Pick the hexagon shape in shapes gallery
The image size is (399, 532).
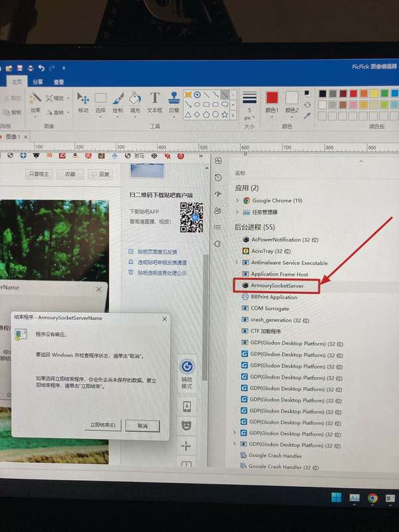point(215,114)
